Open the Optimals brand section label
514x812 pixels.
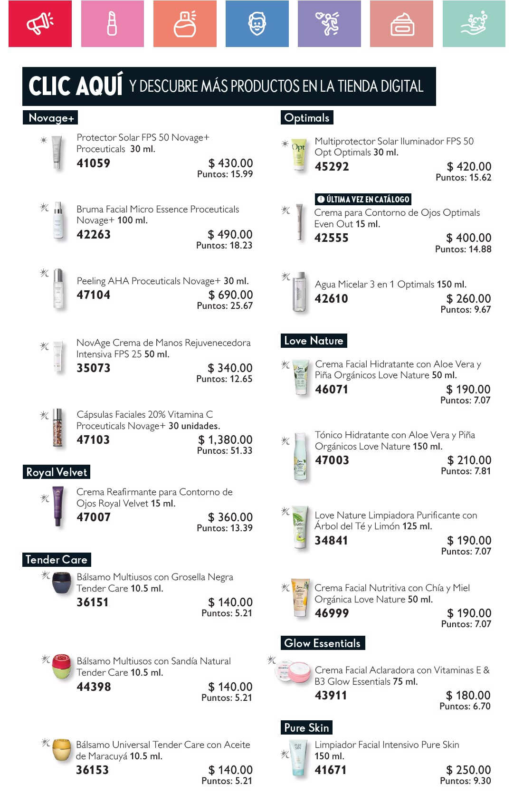pos(307,117)
